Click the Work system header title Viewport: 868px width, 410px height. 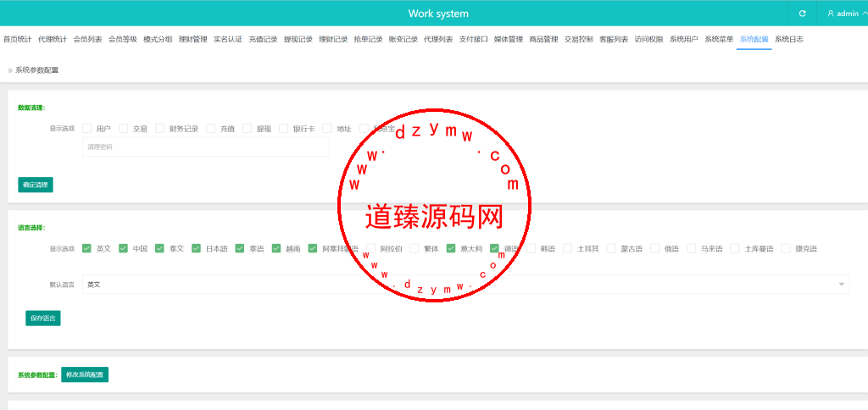click(x=438, y=14)
